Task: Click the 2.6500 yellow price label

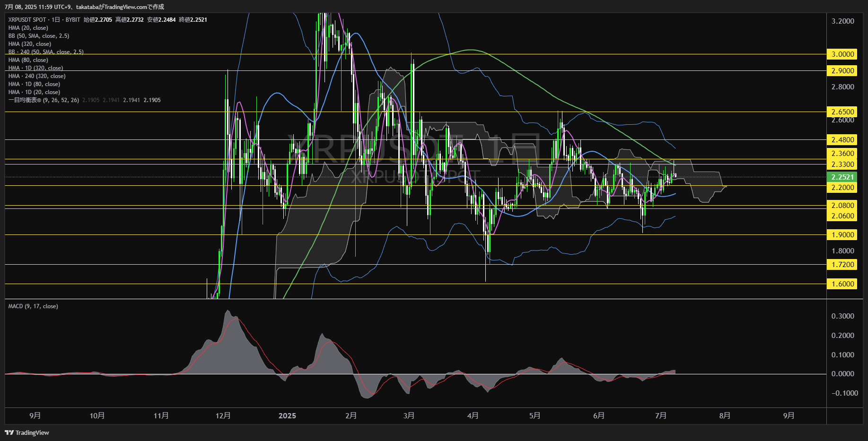Action: (x=842, y=112)
